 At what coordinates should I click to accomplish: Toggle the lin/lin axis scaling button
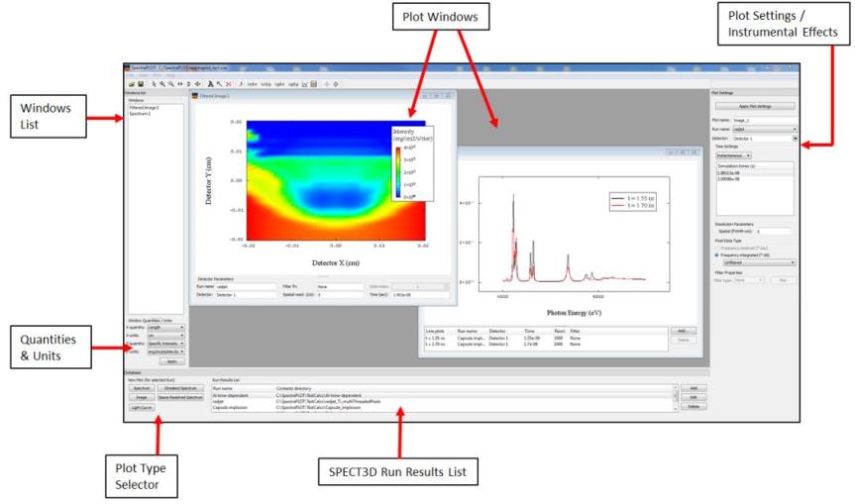coord(252,84)
